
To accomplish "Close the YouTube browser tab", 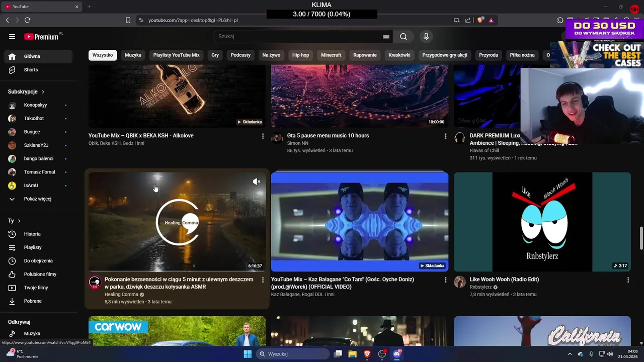I will point(77,7).
